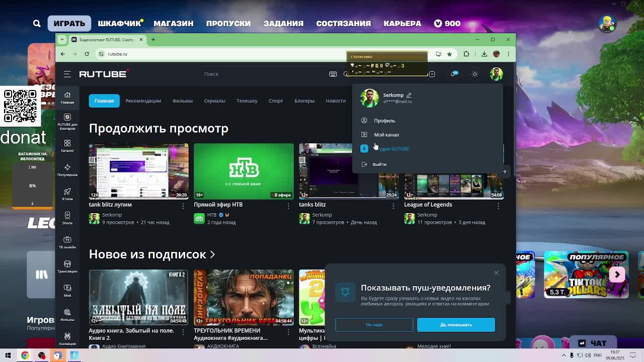Open the on-screen keyboard icon
This screenshot has width=644, height=362.
click(333, 74)
